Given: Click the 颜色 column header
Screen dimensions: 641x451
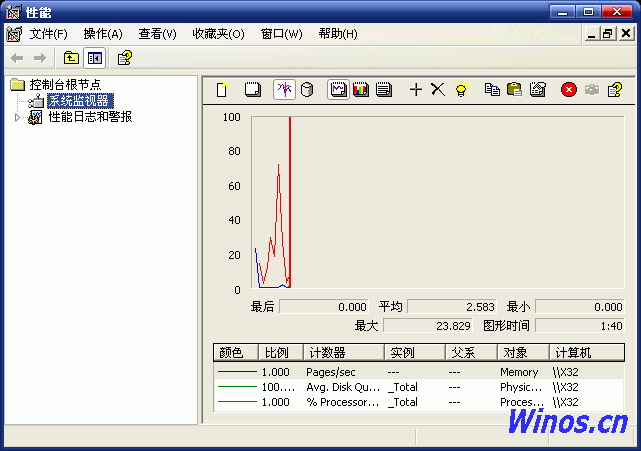Looking at the screenshot, I should (236, 352).
